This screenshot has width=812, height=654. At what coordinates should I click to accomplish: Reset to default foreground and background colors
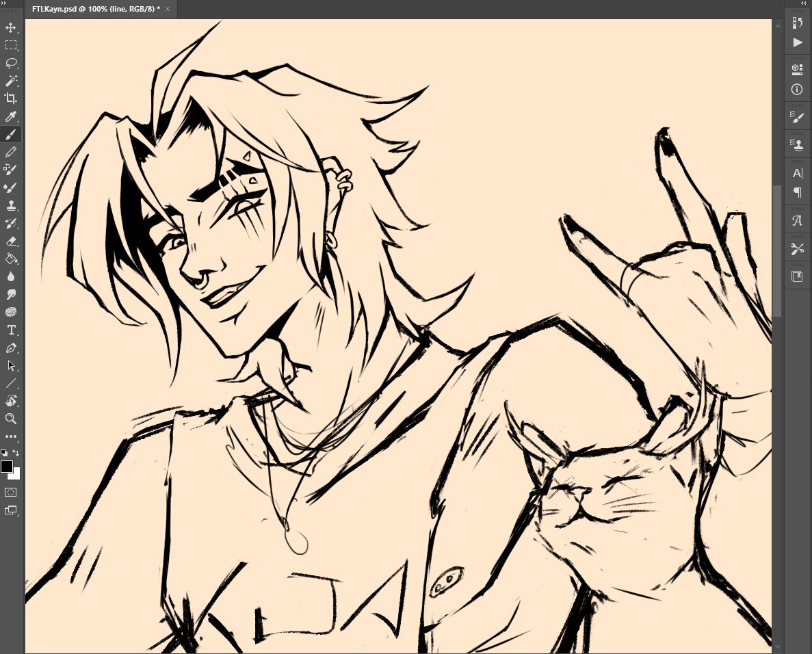tap(4, 453)
